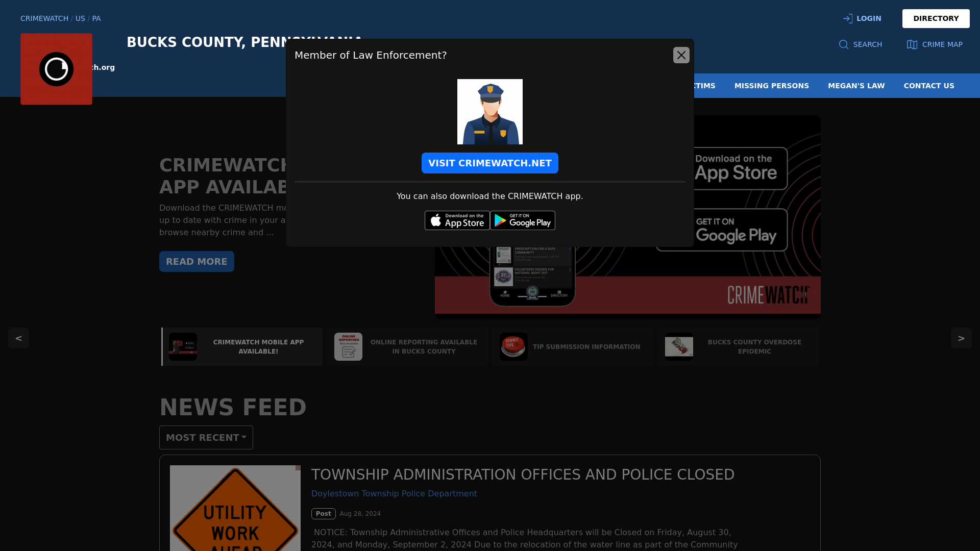Click the Read More button
This screenshot has height=551, width=980.
point(197,261)
